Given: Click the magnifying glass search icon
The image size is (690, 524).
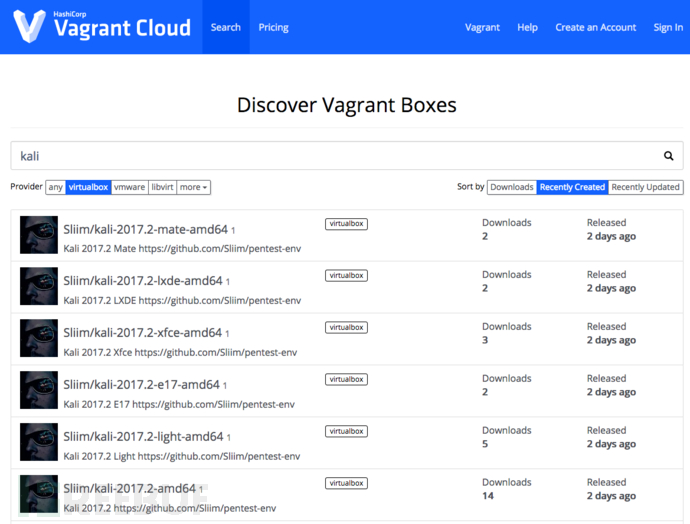Looking at the screenshot, I should 668,156.
